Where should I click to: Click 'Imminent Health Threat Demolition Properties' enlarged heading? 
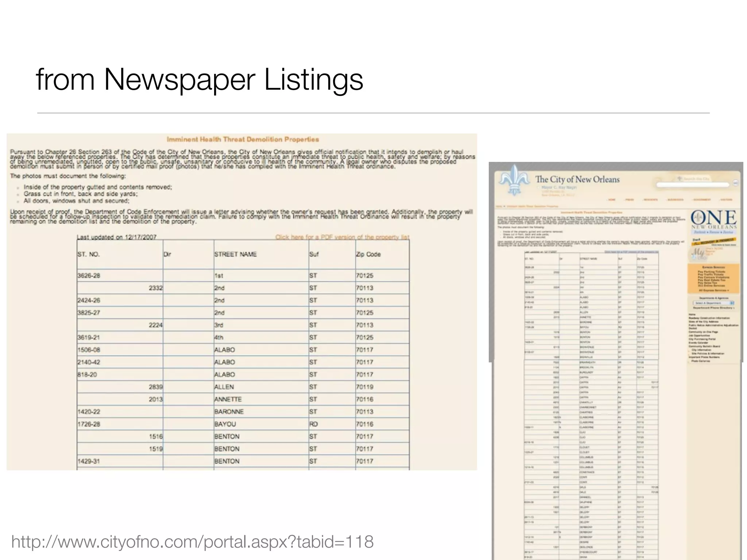tap(243, 139)
